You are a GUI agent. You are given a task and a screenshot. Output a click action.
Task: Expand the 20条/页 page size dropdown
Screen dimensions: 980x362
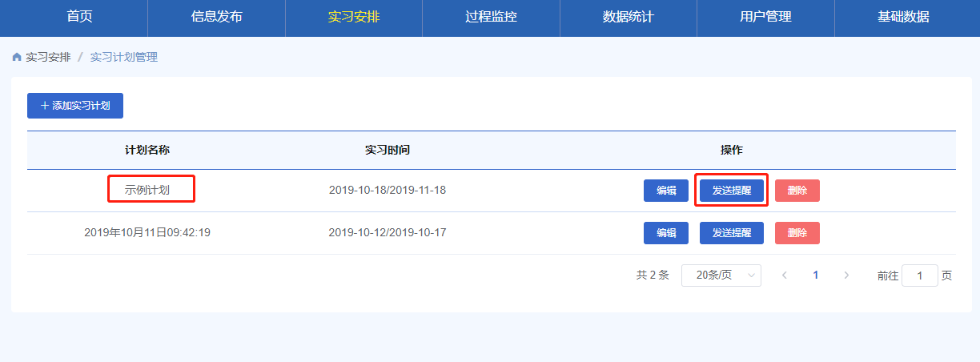721,276
